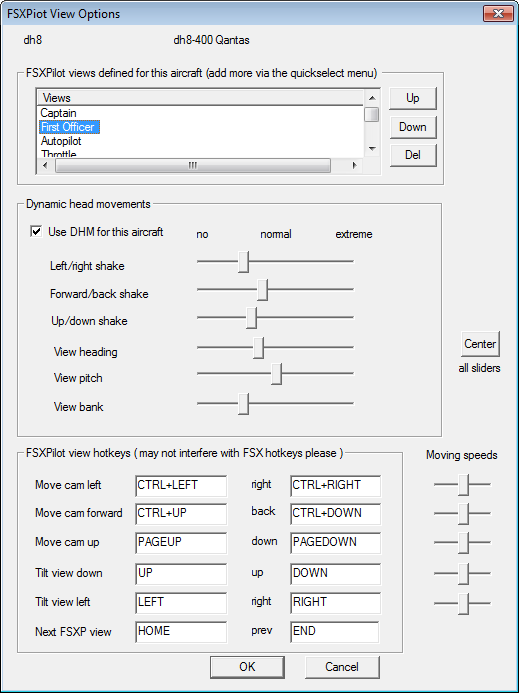Viewport: 519px width, 693px height.
Task: Click the Views vertical scrollbar thumb
Action: 372,114
